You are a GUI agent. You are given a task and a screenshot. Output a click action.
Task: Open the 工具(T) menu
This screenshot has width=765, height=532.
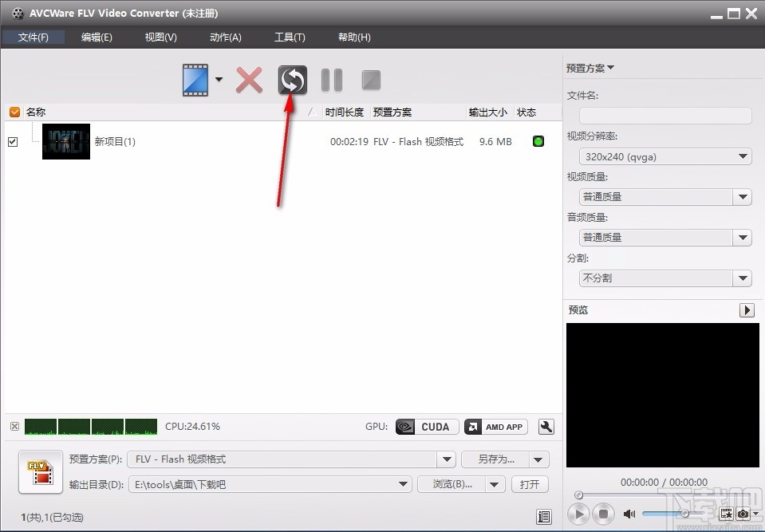pyautogui.click(x=289, y=37)
